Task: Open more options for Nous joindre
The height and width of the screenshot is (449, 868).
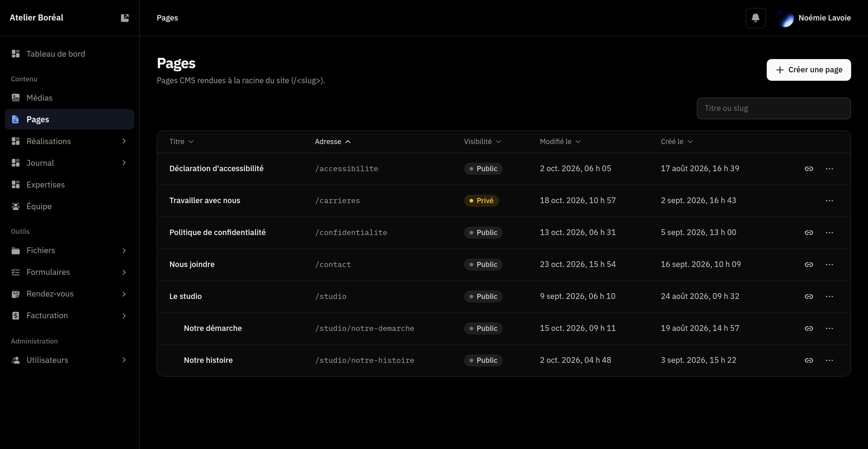Action: point(829,264)
